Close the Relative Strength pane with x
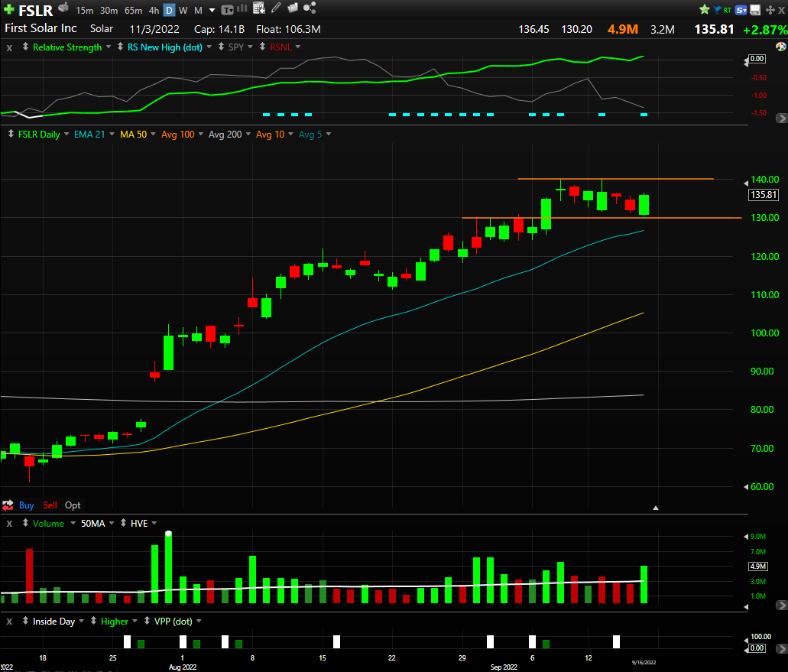This screenshot has width=788, height=672. coord(9,47)
